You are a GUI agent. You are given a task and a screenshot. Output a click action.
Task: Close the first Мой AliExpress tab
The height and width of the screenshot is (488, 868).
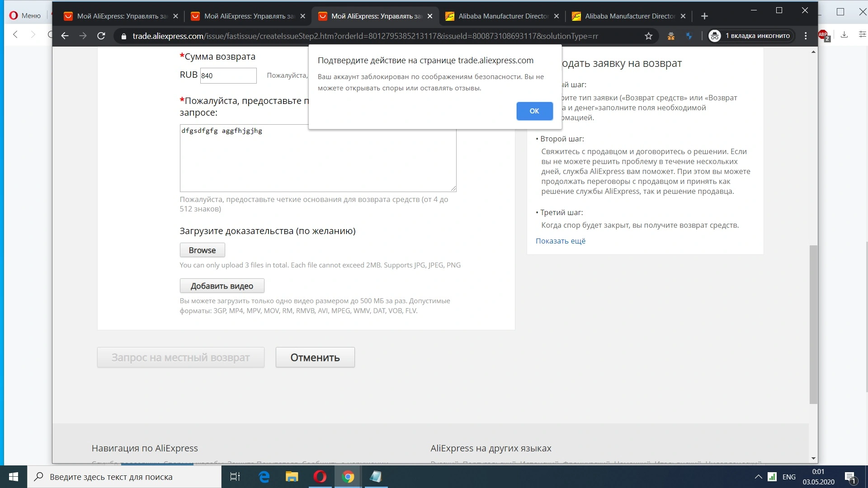[x=176, y=16]
